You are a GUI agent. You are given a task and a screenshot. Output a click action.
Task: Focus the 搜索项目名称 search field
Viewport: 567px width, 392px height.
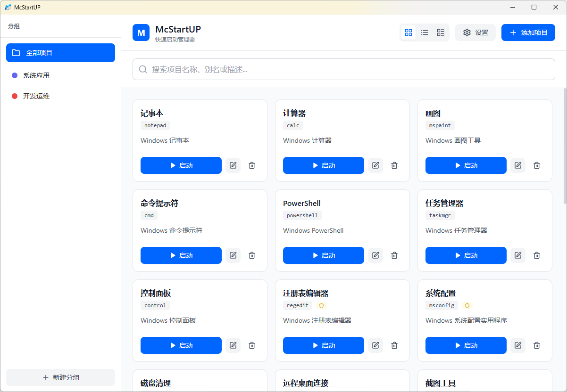pos(344,69)
